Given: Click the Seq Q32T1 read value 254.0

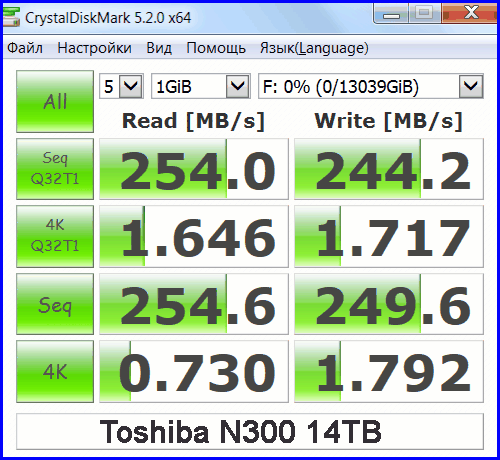Looking at the screenshot, I should point(194,169).
